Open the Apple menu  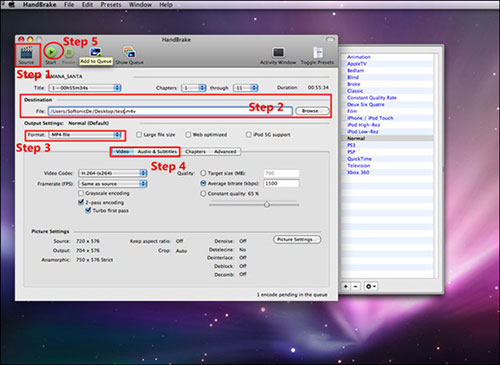point(11,5)
